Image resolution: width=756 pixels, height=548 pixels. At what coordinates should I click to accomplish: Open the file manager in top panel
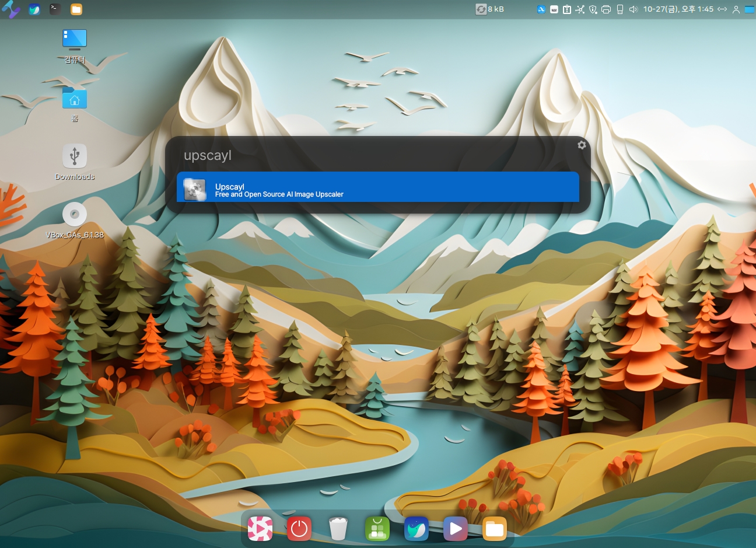[76, 9]
